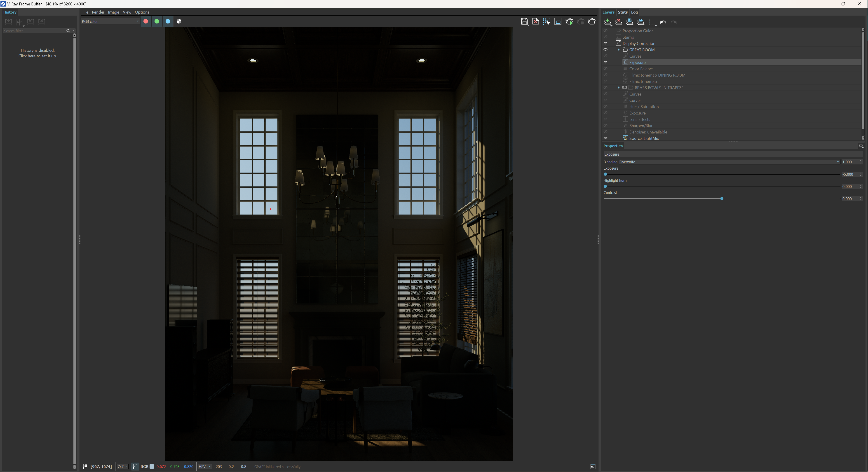Expand the GREAT ROOM folder

(618, 50)
